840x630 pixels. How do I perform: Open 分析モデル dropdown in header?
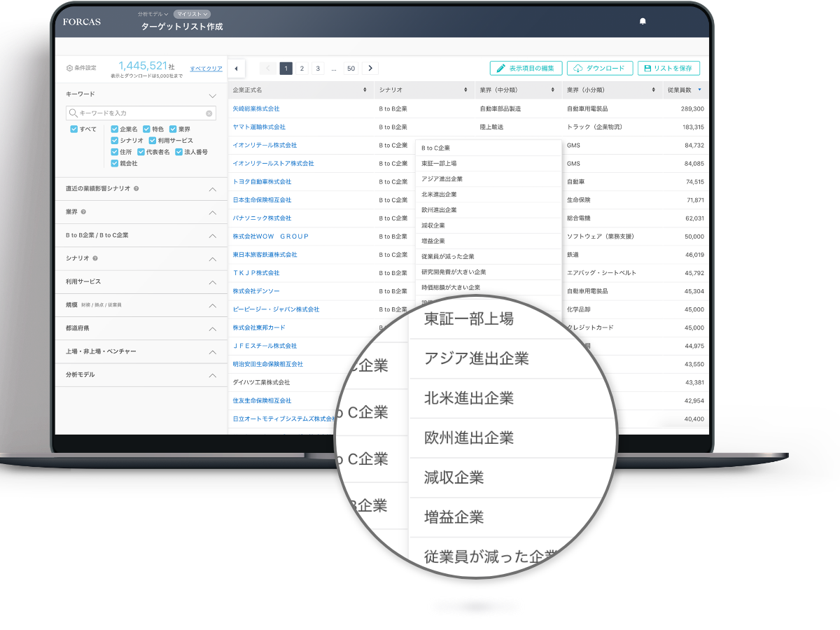point(154,14)
